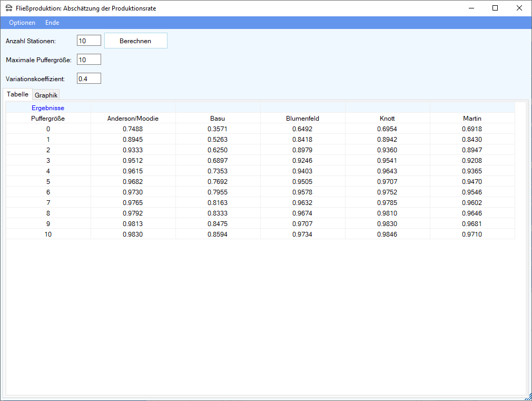Click the Martin column header
The image size is (532, 401).
[x=472, y=119]
